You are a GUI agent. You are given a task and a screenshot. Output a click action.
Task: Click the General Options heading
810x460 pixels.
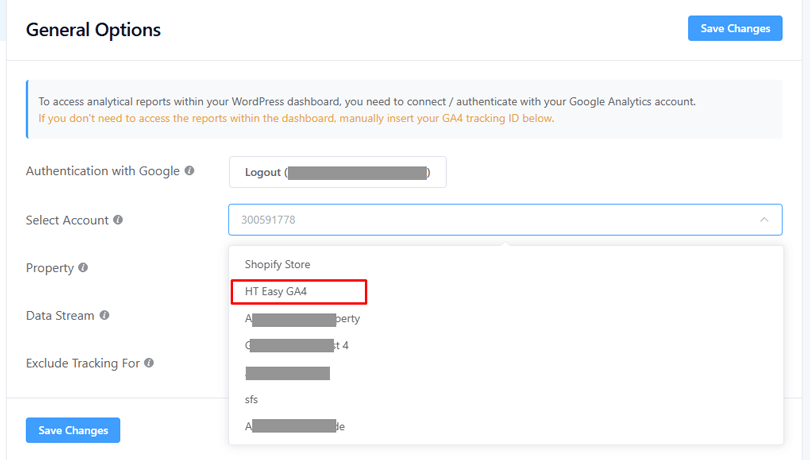tap(94, 29)
